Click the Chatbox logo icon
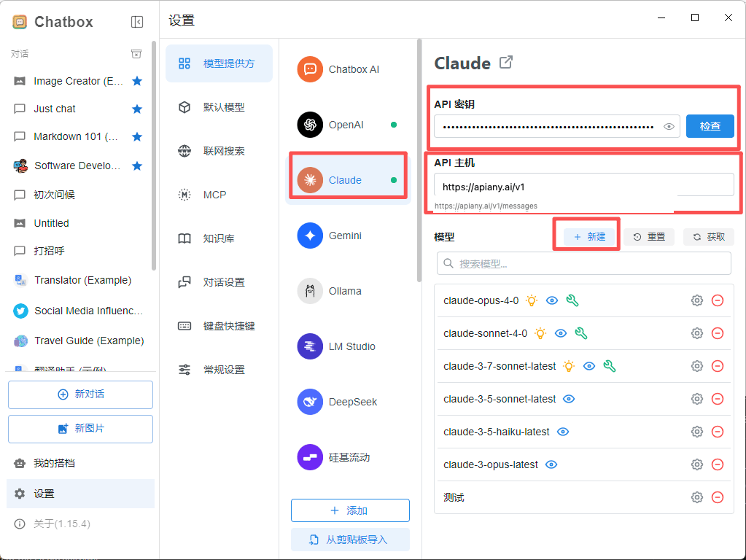The image size is (746, 560). [x=20, y=22]
